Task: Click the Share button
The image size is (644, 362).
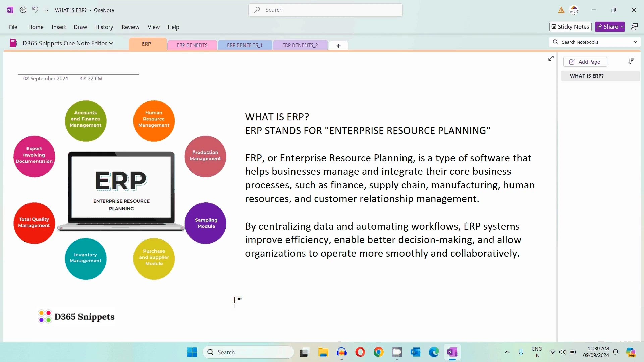Action: tap(610, 27)
